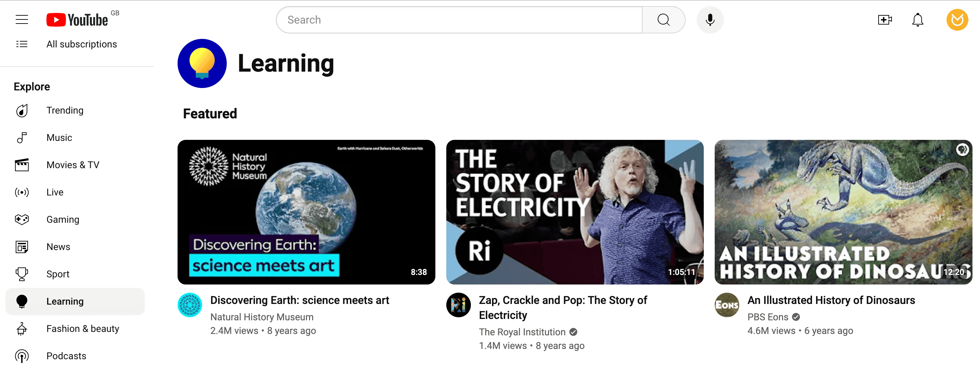This screenshot has height=365, width=980.
Task: Click the PBS Eons channel avatar
Action: coord(726,305)
